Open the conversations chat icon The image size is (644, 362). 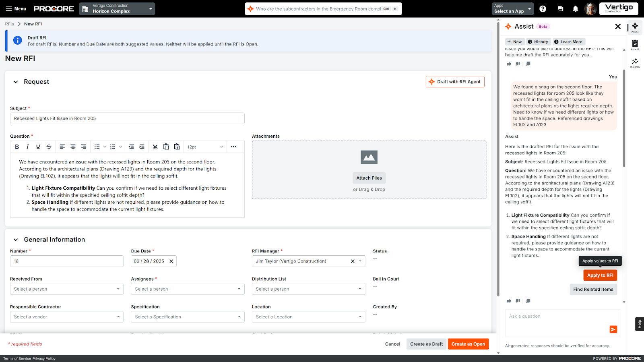560,9
